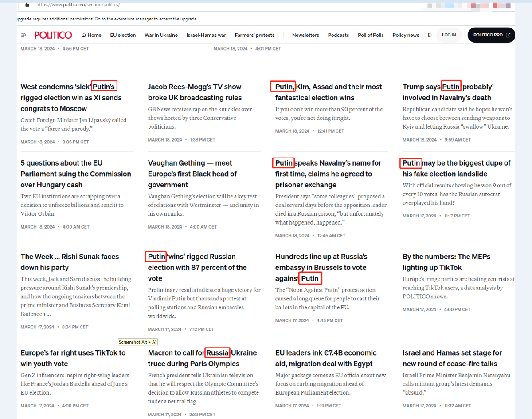Open 5 questions about the EU Parliament suing the Commission
Screen dimensions: 532x419
tap(76, 174)
